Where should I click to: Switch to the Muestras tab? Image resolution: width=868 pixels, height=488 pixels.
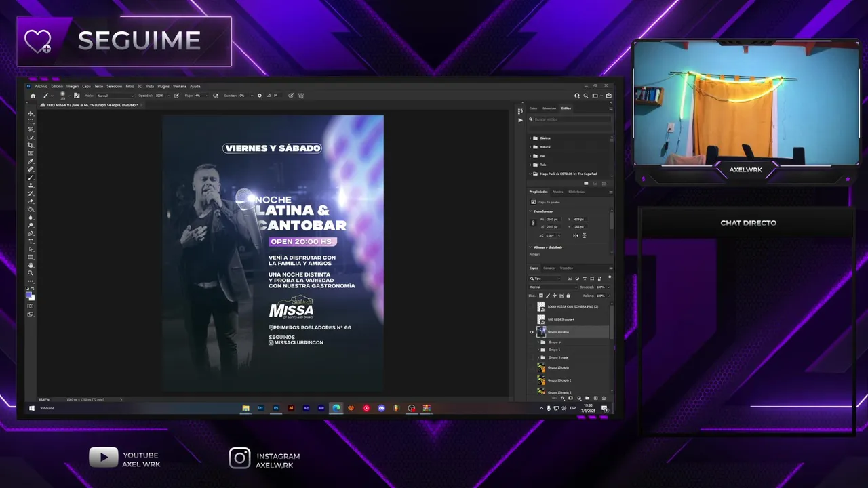coord(550,108)
